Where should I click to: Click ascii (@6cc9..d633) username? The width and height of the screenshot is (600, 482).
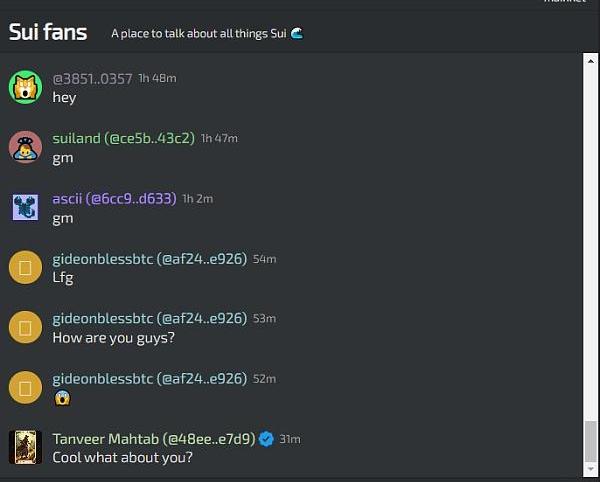[114, 199]
